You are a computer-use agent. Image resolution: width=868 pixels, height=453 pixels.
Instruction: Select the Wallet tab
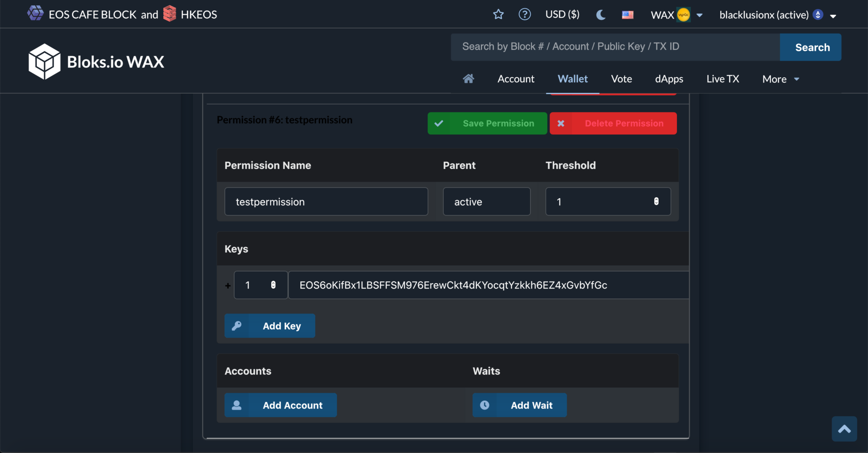coord(573,79)
